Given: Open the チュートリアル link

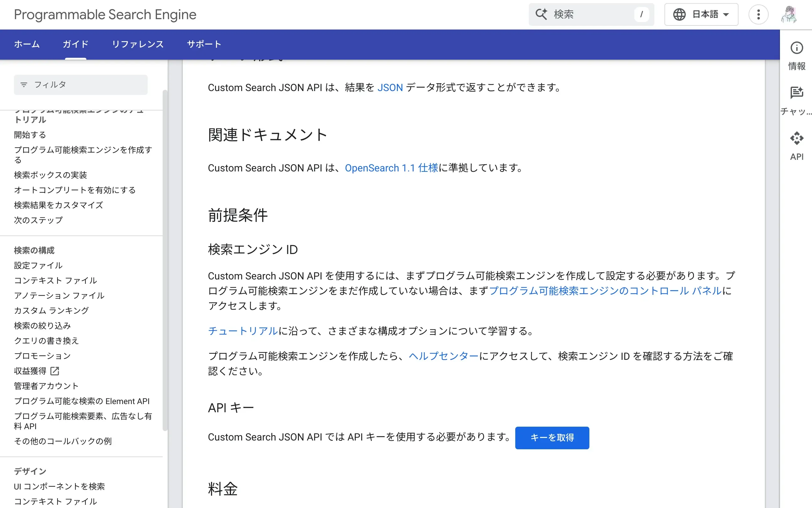Looking at the screenshot, I should [243, 331].
